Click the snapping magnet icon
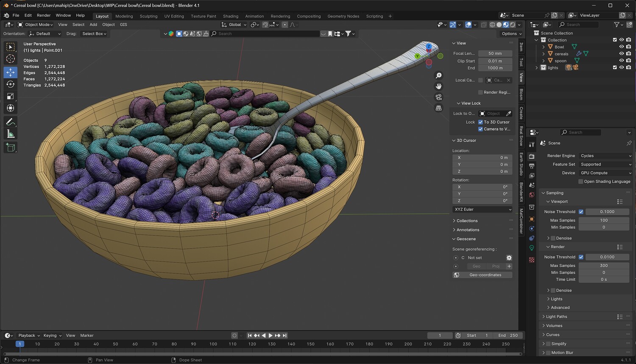 (265, 25)
